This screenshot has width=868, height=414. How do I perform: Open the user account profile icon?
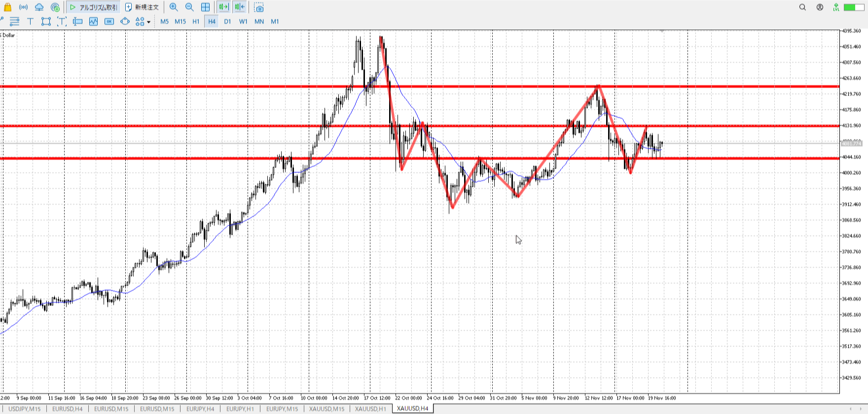click(x=820, y=7)
